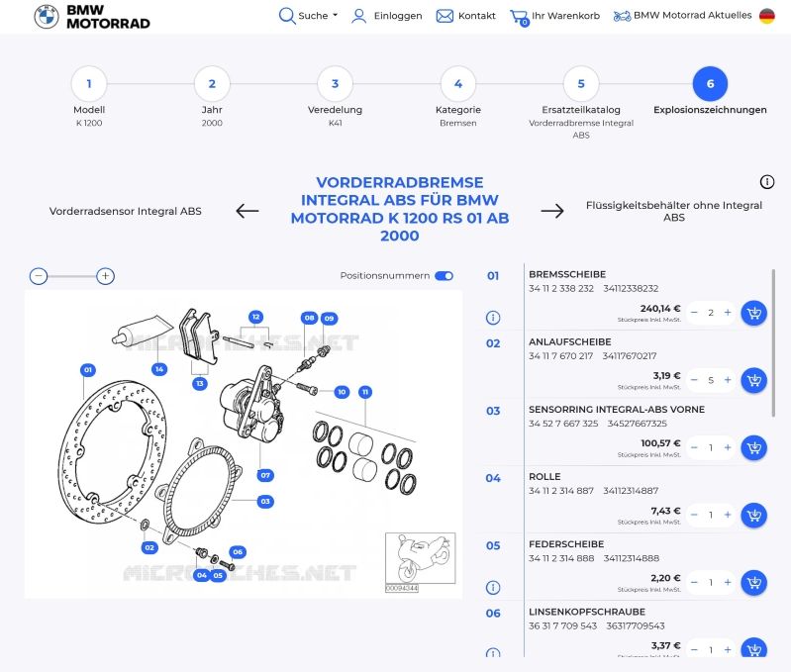Go to step 2 Jahr

[x=212, y=84]
